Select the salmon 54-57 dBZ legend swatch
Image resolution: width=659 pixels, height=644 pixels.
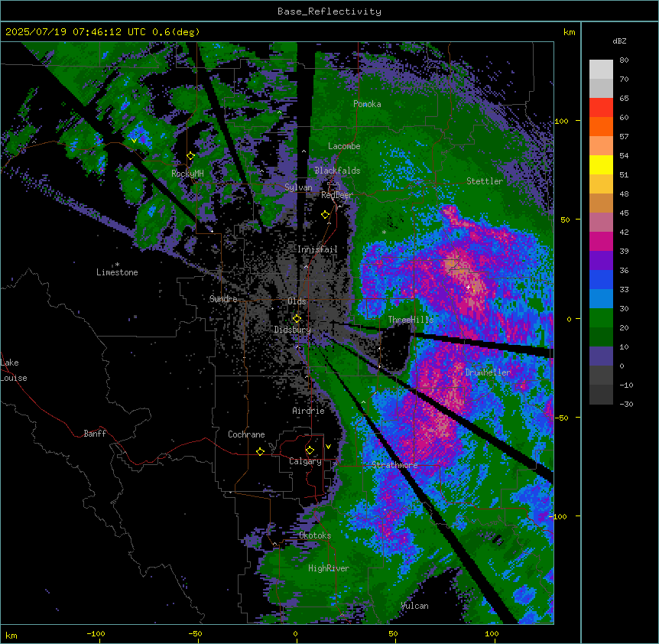click(601, 146)
